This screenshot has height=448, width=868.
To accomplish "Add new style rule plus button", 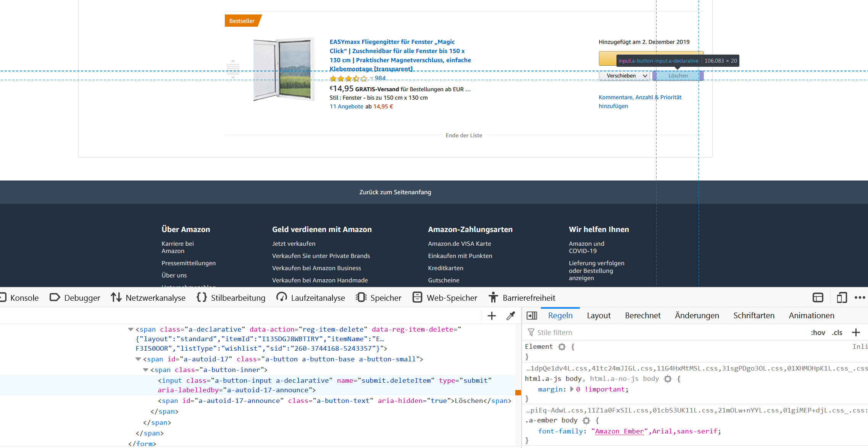I will [x=856, y=332].
